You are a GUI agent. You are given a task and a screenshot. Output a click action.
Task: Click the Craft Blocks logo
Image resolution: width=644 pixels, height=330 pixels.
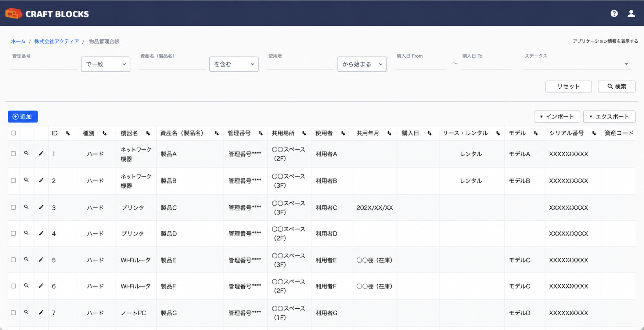tap(47, 14)
